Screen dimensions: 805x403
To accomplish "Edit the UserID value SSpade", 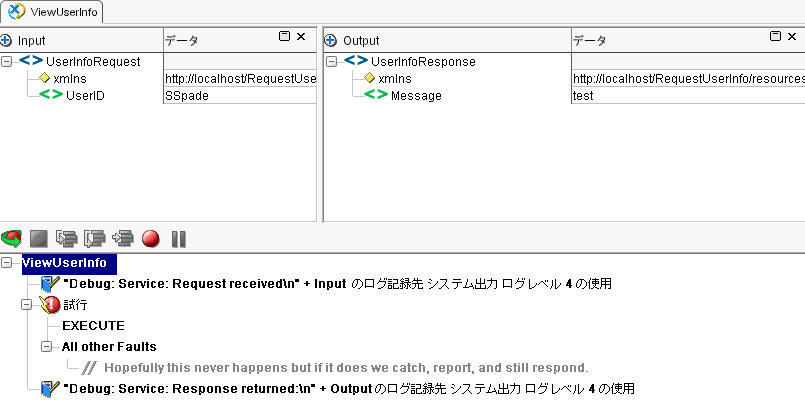I will pos(240,95).
